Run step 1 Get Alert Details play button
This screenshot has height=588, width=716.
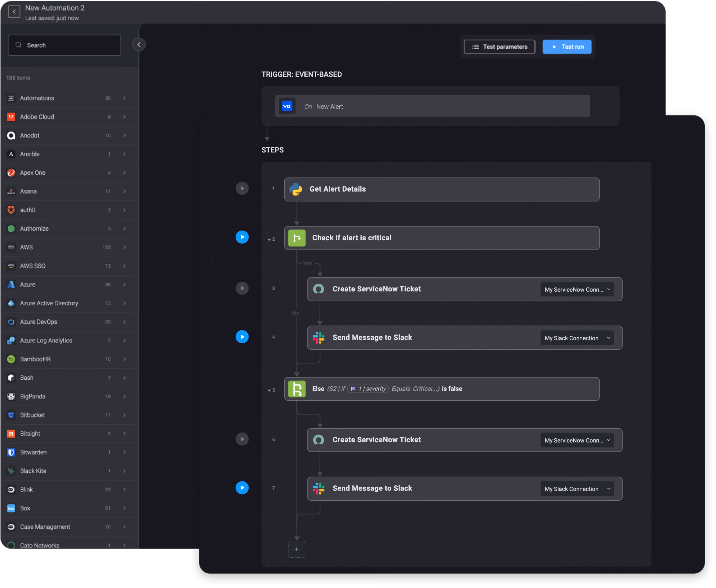(242, 189)
